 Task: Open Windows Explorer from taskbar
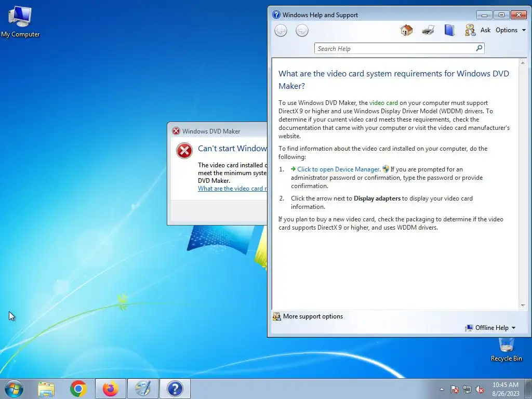pos(46,389)
